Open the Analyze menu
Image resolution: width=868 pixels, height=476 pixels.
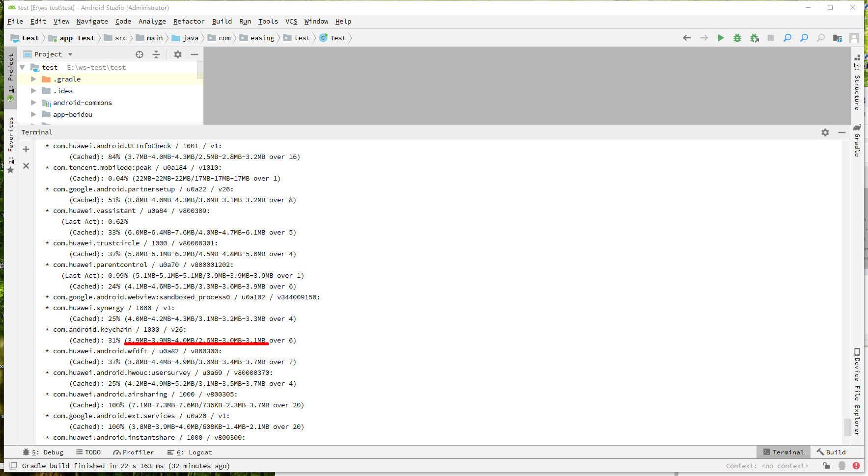point(152,22)
